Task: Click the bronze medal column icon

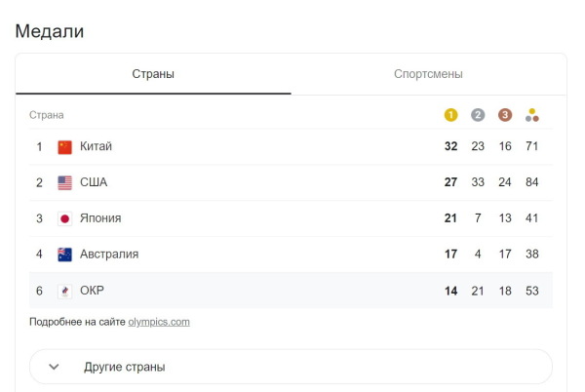Action: (x=505, y=115)
